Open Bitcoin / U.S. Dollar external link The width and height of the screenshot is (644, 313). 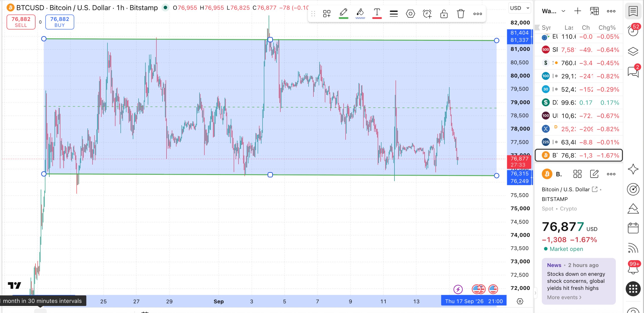(594, 189)
